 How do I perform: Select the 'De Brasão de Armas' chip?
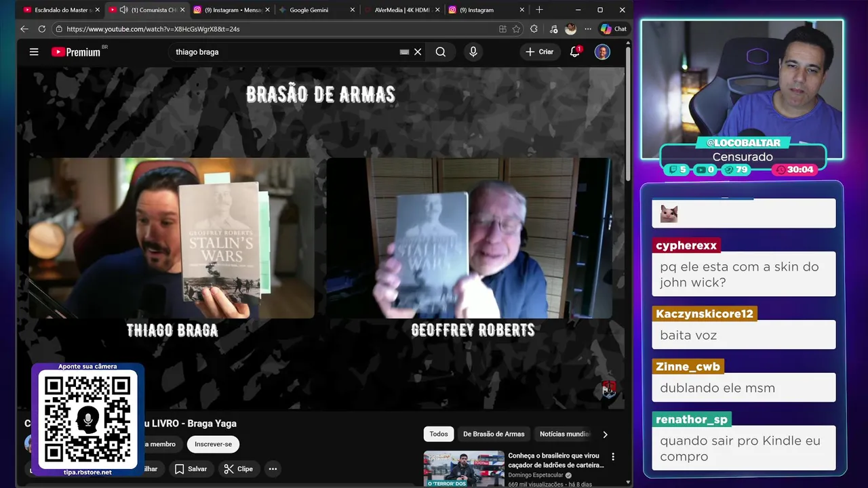(494, 434)
